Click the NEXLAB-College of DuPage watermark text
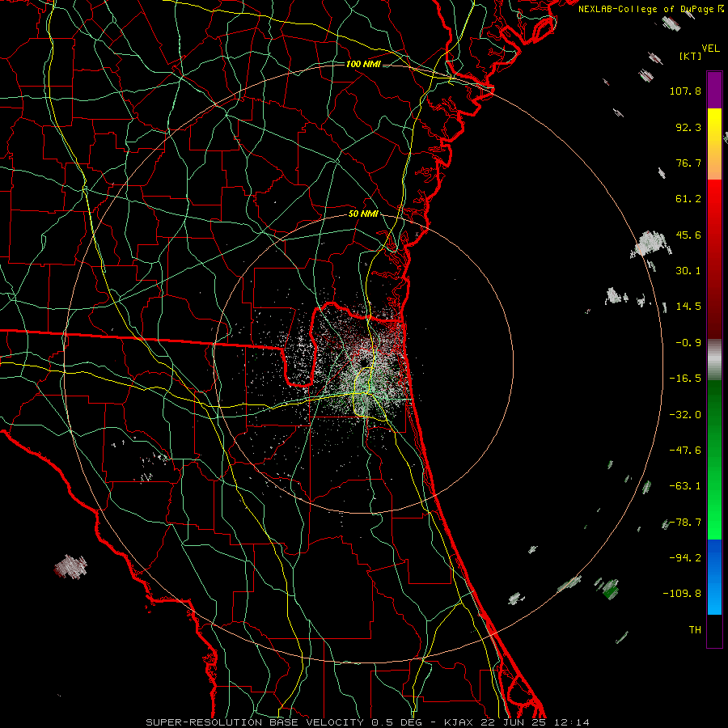The image size is (728, 728). click(650, 9)
